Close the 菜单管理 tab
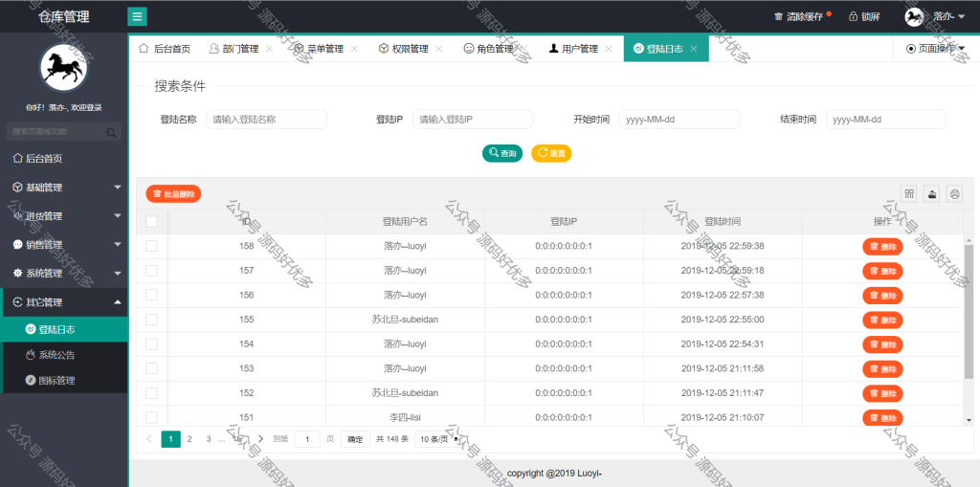The image size is (980, 487). click(354, 48)
